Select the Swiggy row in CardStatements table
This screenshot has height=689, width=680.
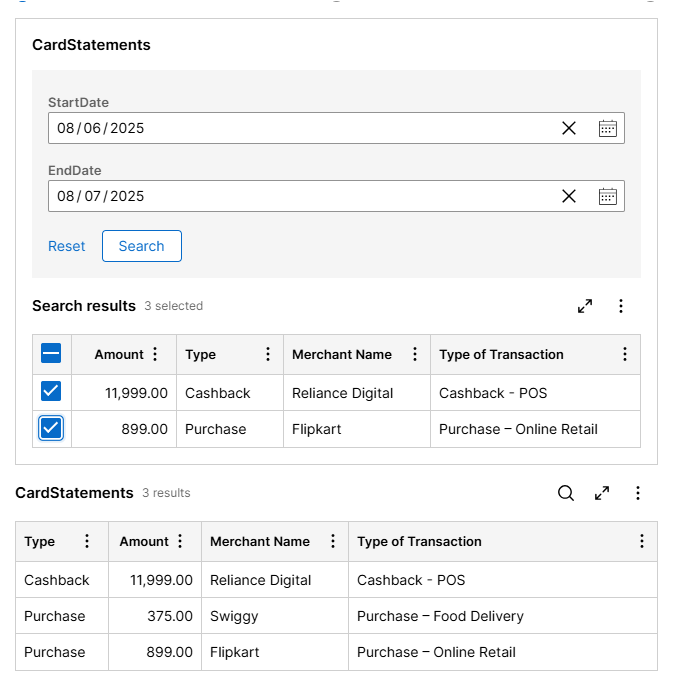(336, 616)
